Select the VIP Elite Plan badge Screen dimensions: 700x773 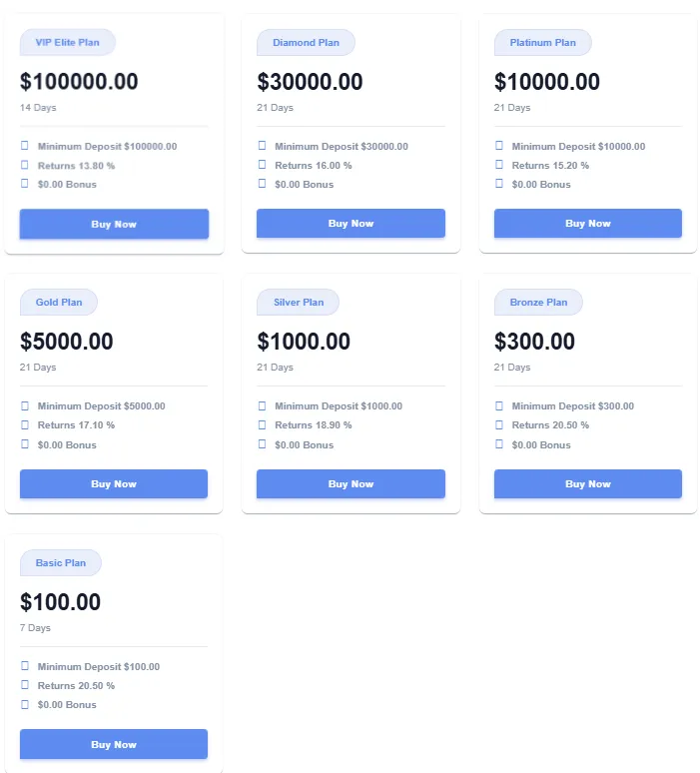coord(67,42)
